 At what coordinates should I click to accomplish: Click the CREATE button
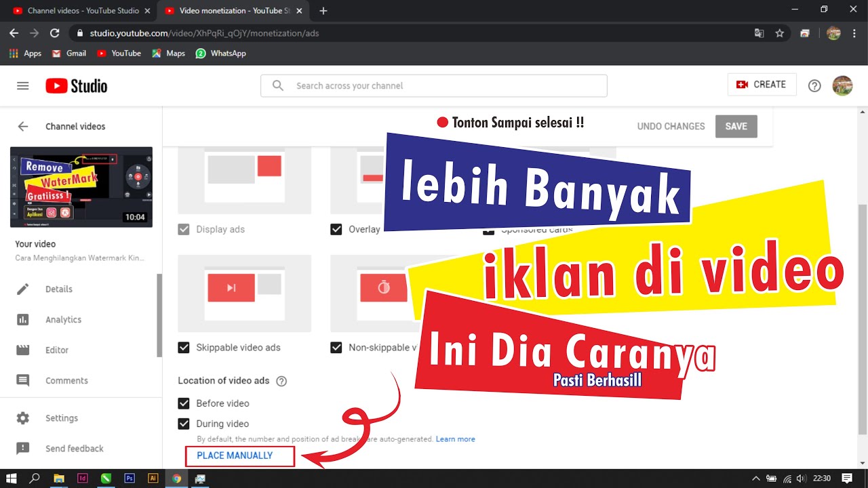click(762, 85)
